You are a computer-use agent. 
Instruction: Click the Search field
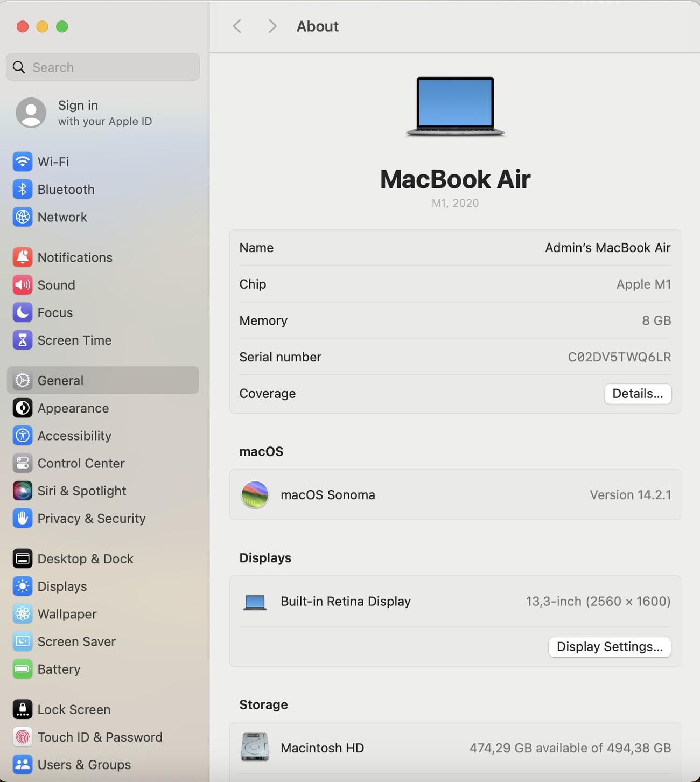click(x=103, y=67)
